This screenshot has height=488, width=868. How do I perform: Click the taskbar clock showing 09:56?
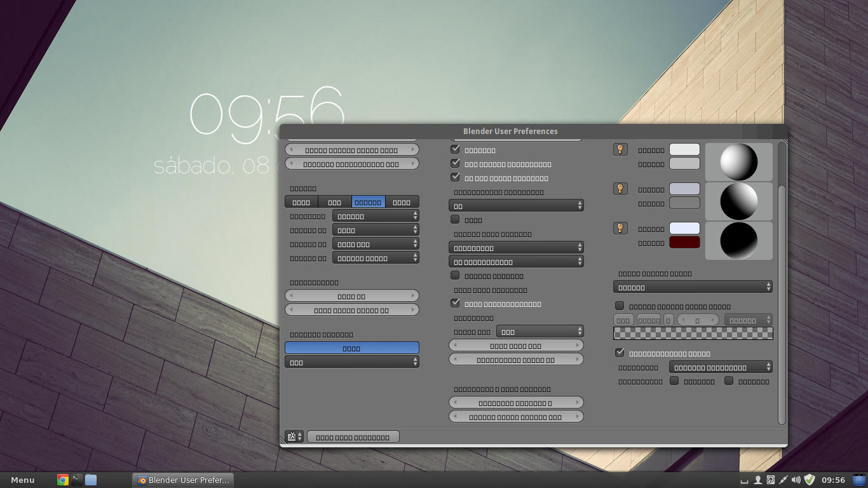click(x=834, y=480)
